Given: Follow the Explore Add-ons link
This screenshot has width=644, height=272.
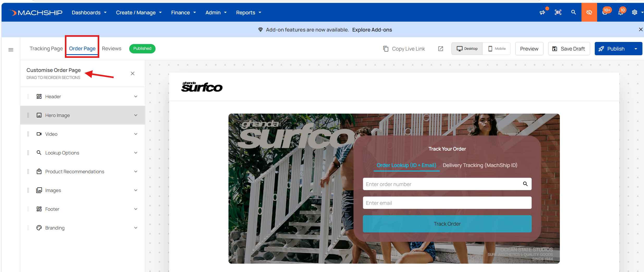Looking at the screenshot, I should 372,30.
